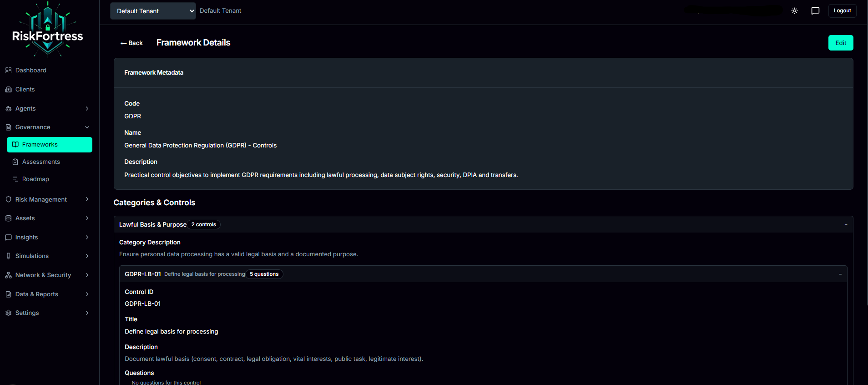
Task: Collapse the GDPR-LB-01 control section
Action: 840,274
